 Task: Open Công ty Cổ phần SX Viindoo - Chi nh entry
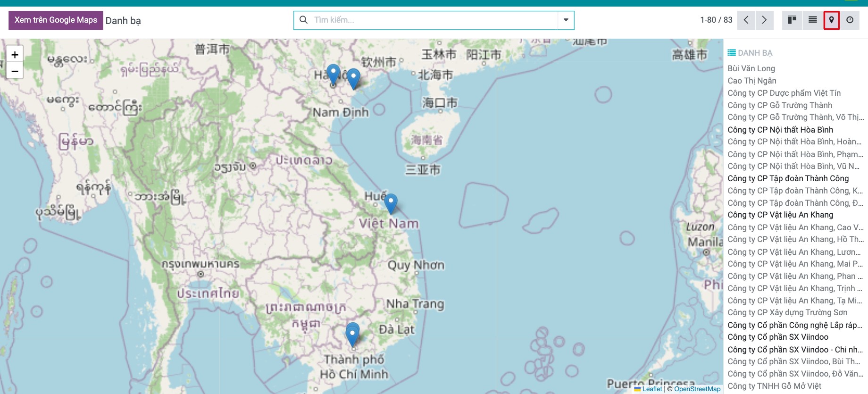click(796, 350)
